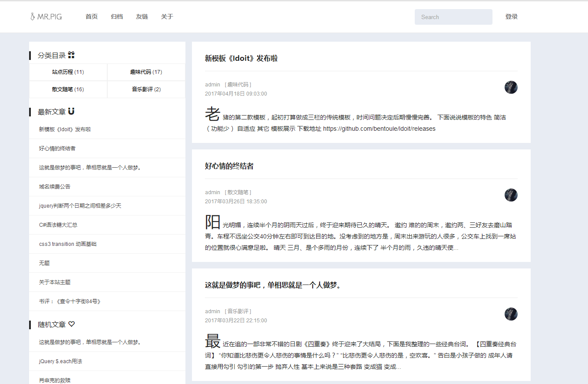Image resolution: width=588 pixels, height=384 pixels.
Task: Click the large drop-cap 最 in third post
Action: 213,341
